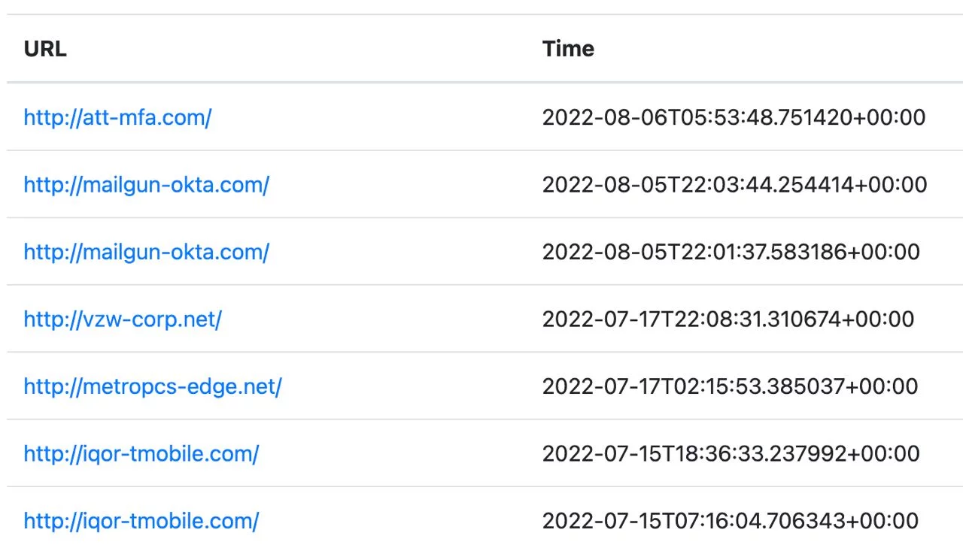The height and width of the screenshot is (560, 963).
Task: Open the first iqor-tmobile.com link
Action: [x=141, y=453]
